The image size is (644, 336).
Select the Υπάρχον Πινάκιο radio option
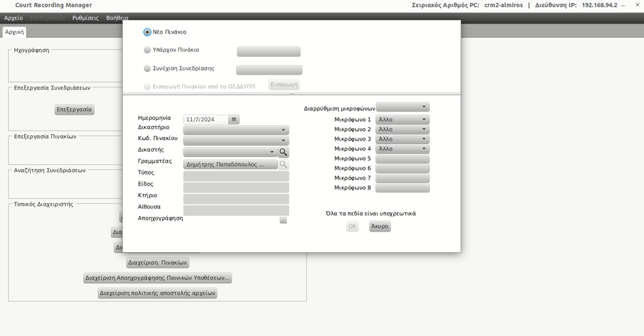click(147, 50)
